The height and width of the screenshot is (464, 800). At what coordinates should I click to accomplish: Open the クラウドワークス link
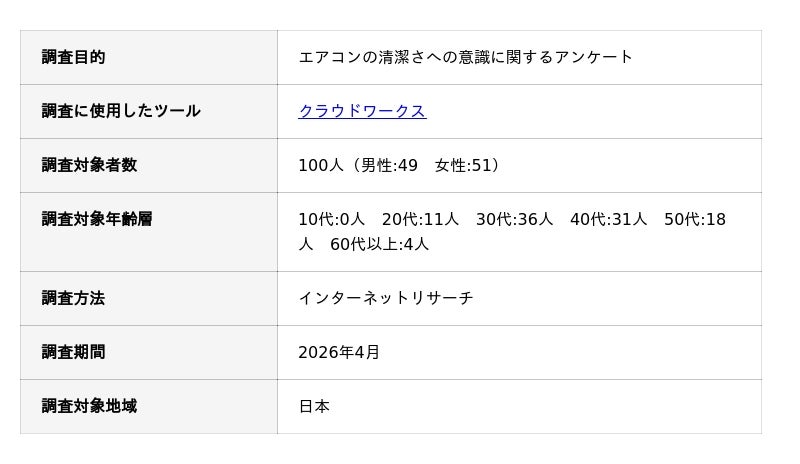(x=362, y=111)
